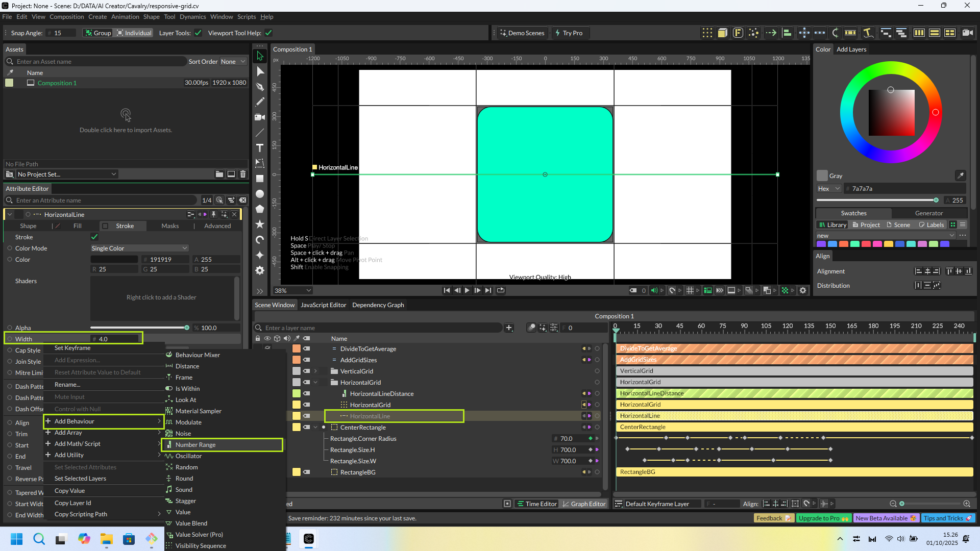
Task: Hide the RectangleBG layer visibility
Action: tap(307, 472)
